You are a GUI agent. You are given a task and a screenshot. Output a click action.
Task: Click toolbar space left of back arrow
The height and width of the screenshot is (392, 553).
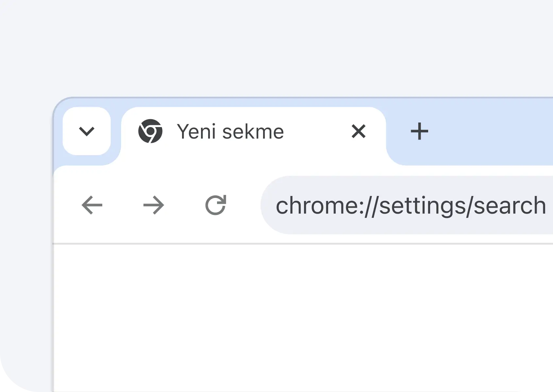(67, 205)
